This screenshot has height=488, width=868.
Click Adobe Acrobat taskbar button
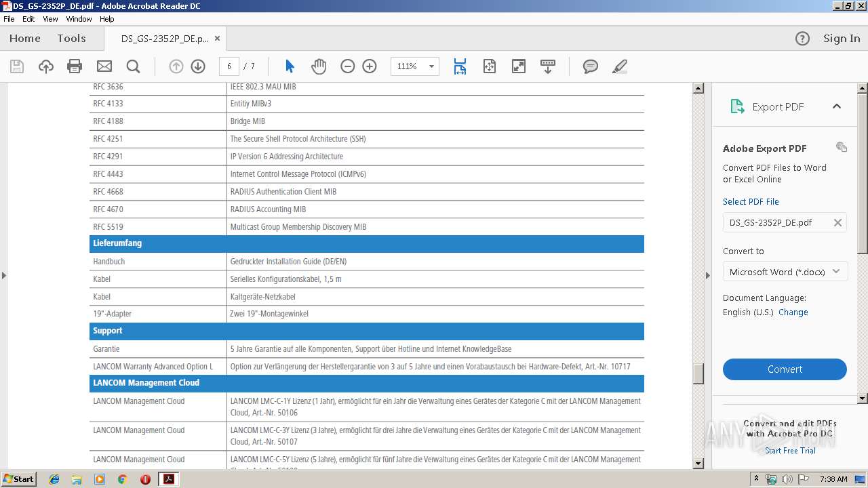[168, 479]
